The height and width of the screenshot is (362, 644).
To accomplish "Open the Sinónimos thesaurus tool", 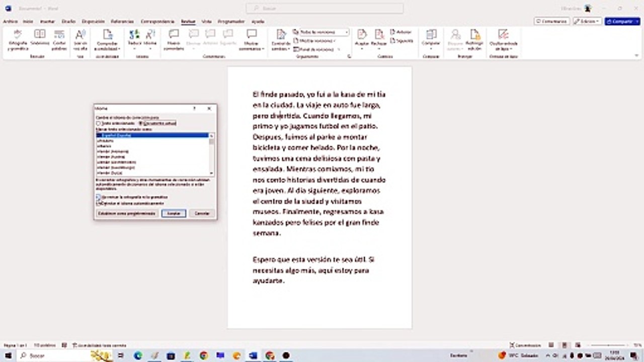I will point(40,38).
